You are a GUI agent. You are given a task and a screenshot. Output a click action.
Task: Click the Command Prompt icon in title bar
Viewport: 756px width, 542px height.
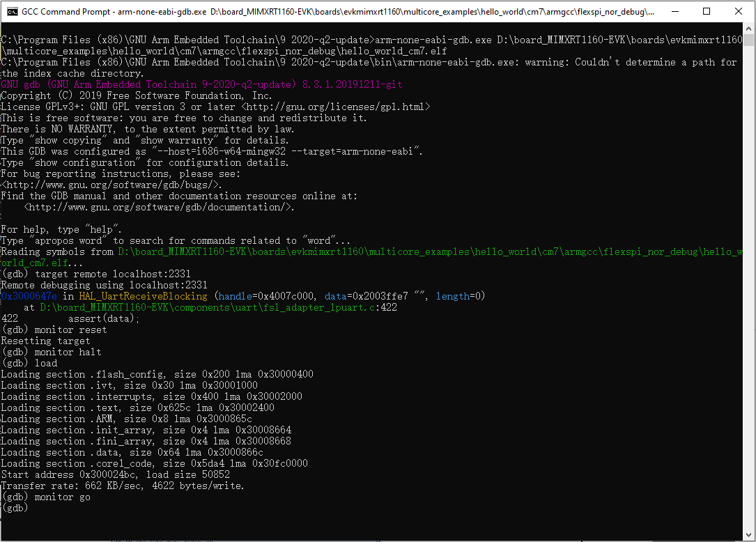click(12, 12)
